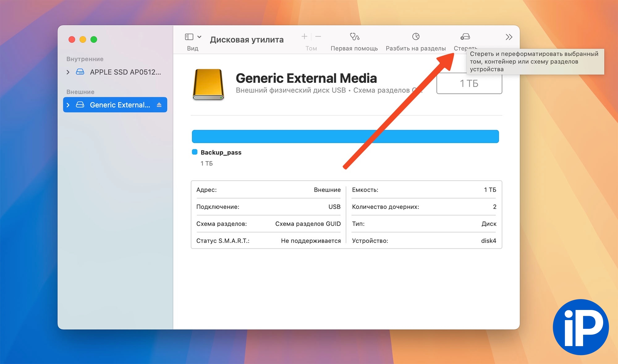The image size is (618, 364).
Task: Click the First Aid stethoscope icon
Action: click(354, 37)
